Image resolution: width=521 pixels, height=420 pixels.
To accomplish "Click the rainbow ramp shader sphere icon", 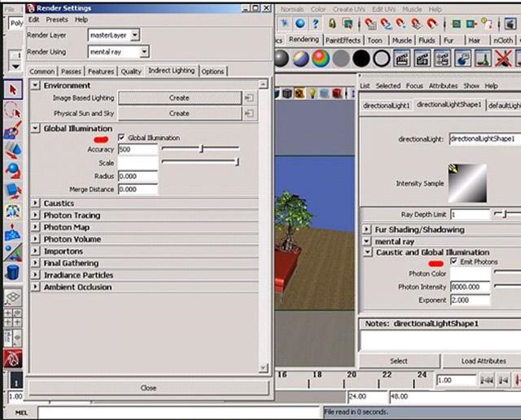I will click(321, 59).
